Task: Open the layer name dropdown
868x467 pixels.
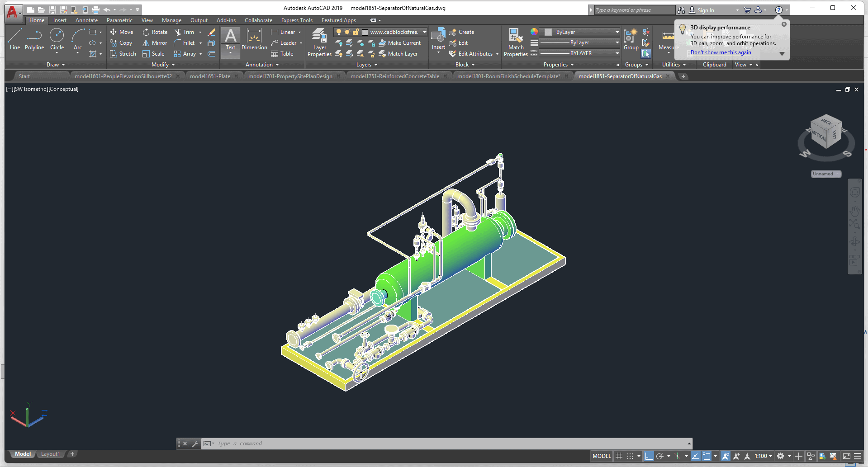Action: 424,32
